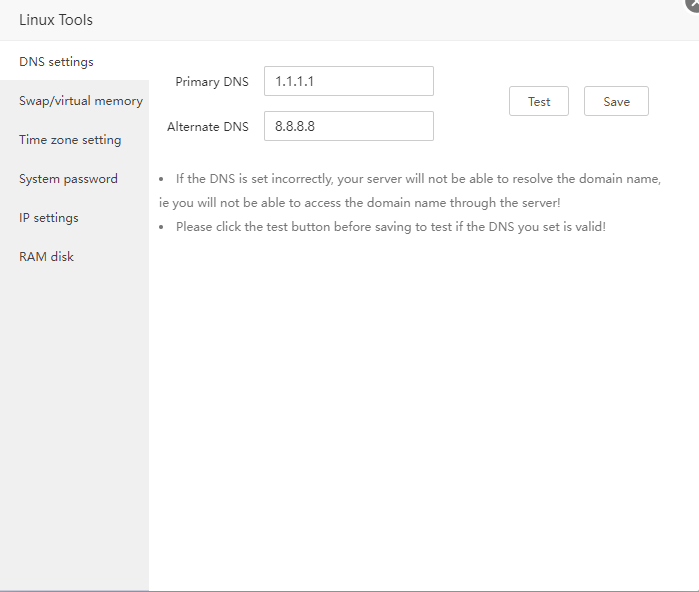Click the Alternate DNS label

207,127
